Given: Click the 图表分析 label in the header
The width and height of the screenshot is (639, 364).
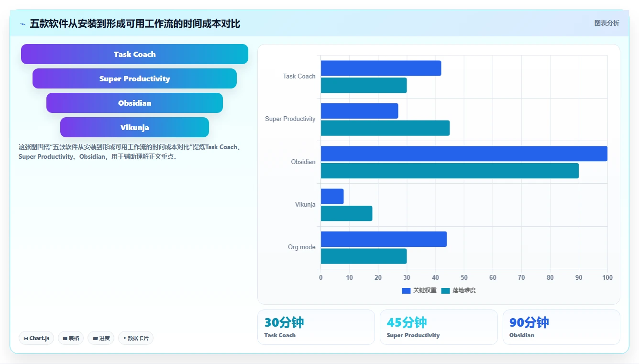Looking at the screenshot, I should click(x=606, y=23).
